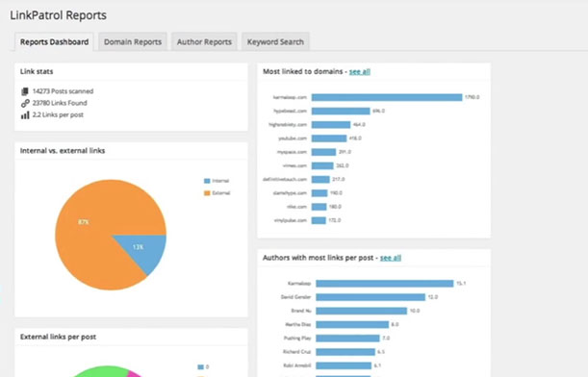Viewport: 588px width, 377px height.
Task: Click the blue 0 legend swatch in External links per post
Action: pyautogui.click(x=200, y=366)
